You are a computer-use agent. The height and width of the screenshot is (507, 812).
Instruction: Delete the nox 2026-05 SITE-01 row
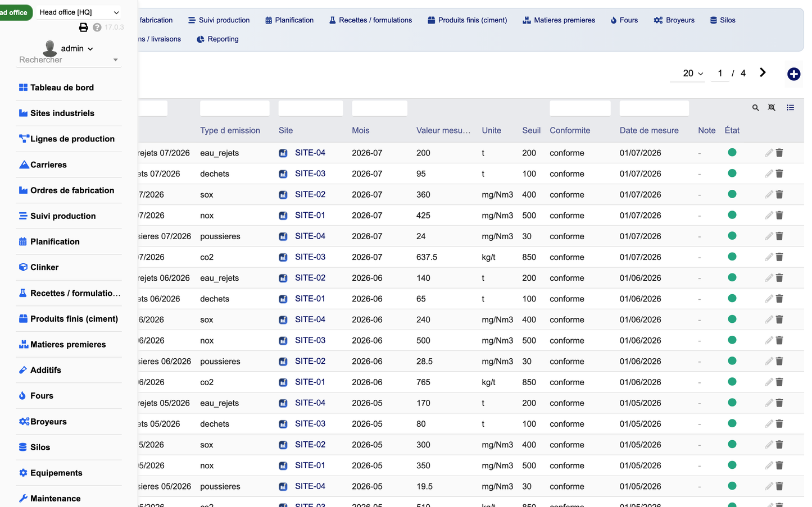coord(779,465)
